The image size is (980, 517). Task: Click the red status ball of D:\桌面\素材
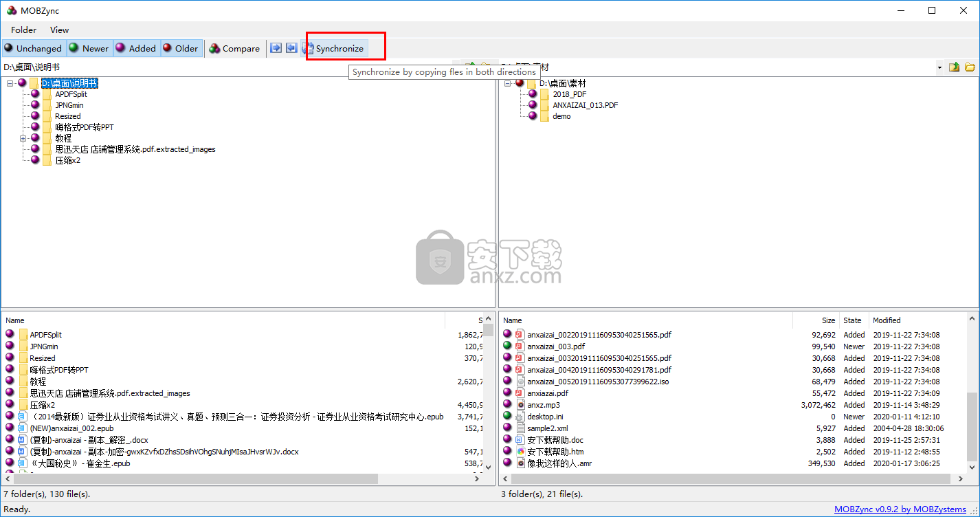click(x=520, y=83)
